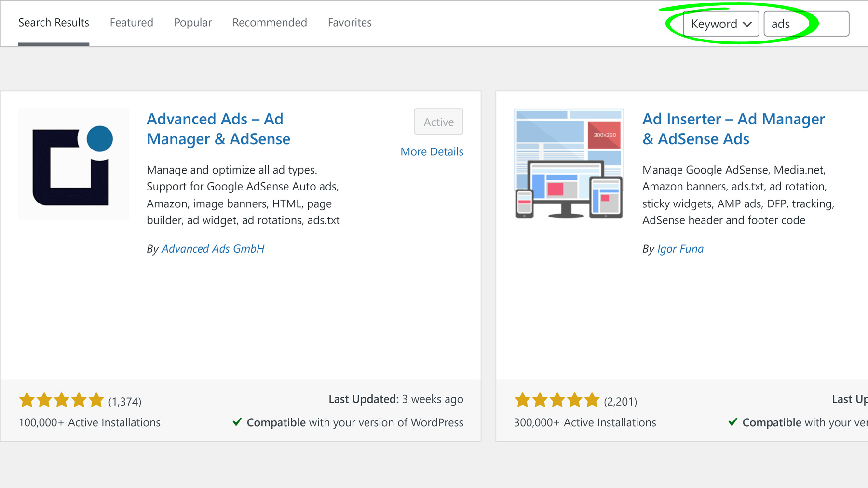Screen dimensions: 868x488
Task: Switch to the Featured tab
Action: tap(131, 22)
